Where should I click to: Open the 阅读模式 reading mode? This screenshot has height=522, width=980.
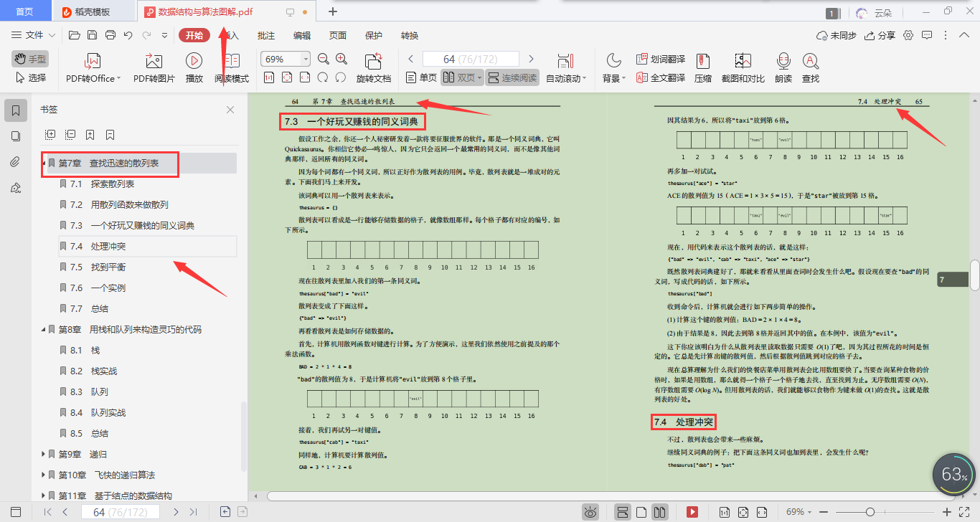point(232,68)
